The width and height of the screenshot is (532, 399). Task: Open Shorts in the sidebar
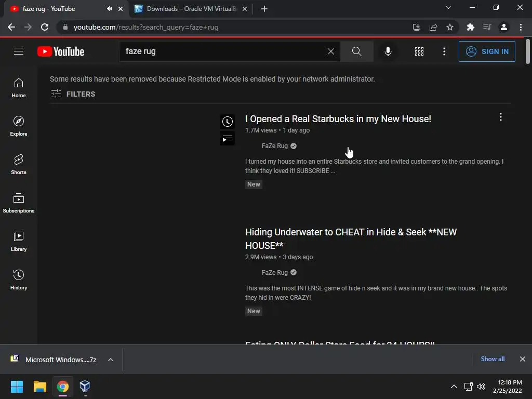(x=19, y=165)
